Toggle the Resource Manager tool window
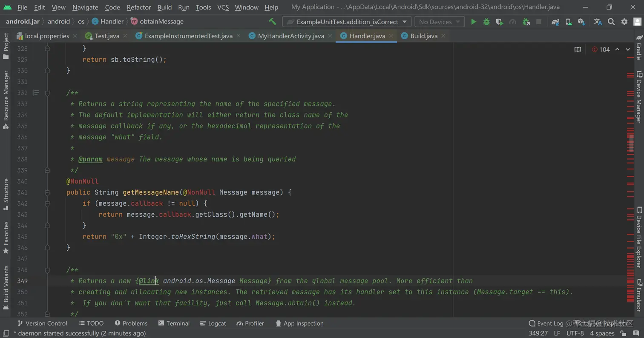Viewport: 644px width, 338px height. [6, 100]
